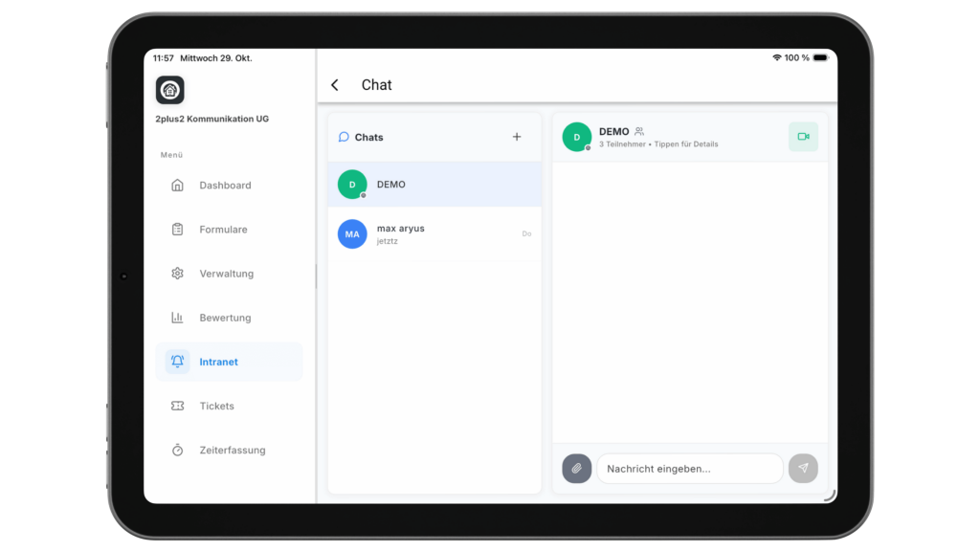Create a new chat with plus icon
Screen dimensions: 980x551
pyautogui.click(x=517, y=137)
